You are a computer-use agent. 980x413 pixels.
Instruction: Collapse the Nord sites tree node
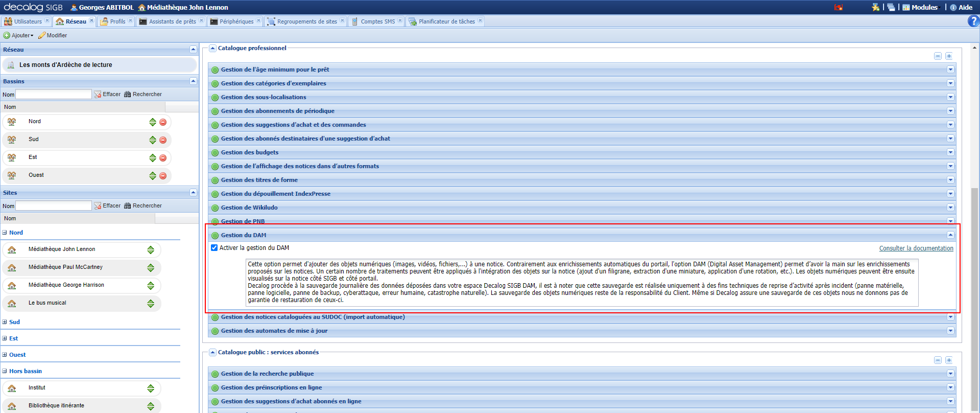5,233
